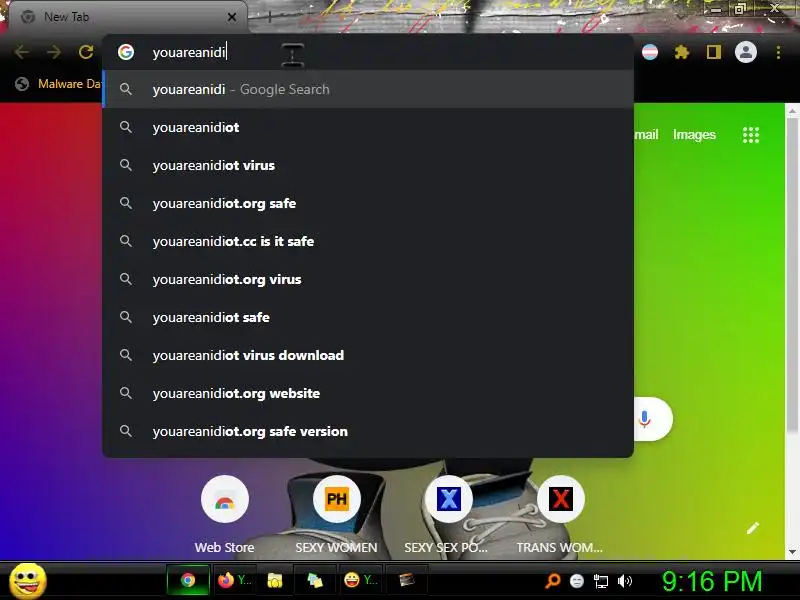The width and height of the screenshot is (800, 600).
Task: Click the forward navigation arrow
Action: coord(54,52)
